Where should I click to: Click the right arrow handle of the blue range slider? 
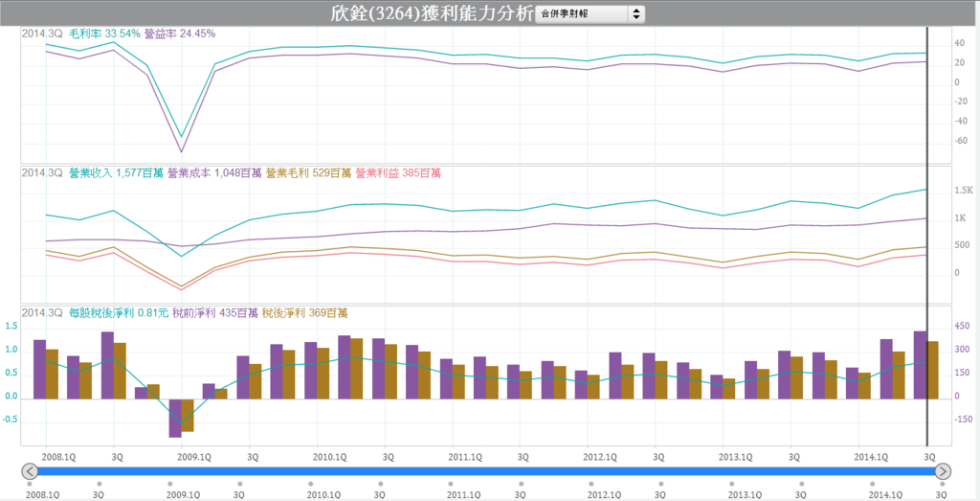click(943, 471)
